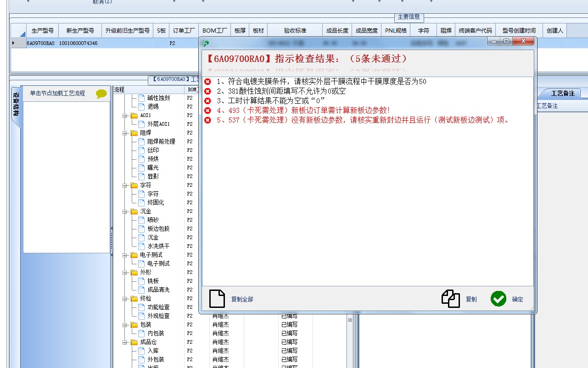Click the page icon of the 终固化 node
Image resolution: width=588 pixels, height=368 pixels.
tap(141, 202)
